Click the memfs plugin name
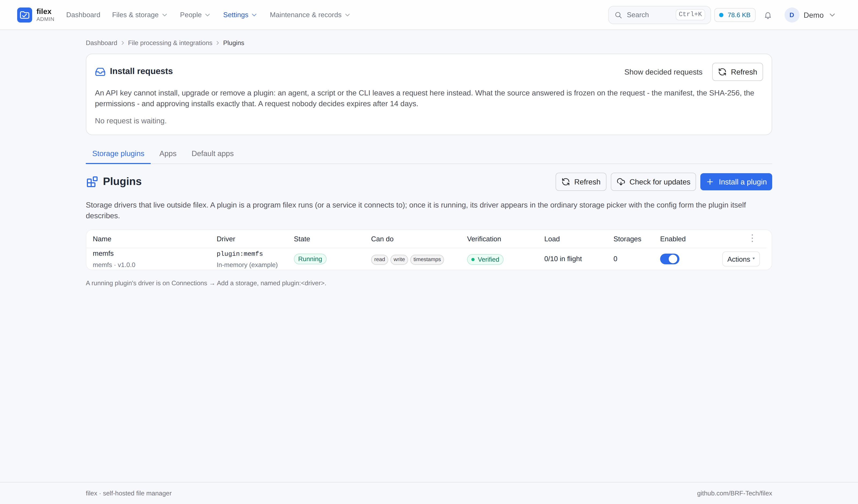 coord(103,253)
